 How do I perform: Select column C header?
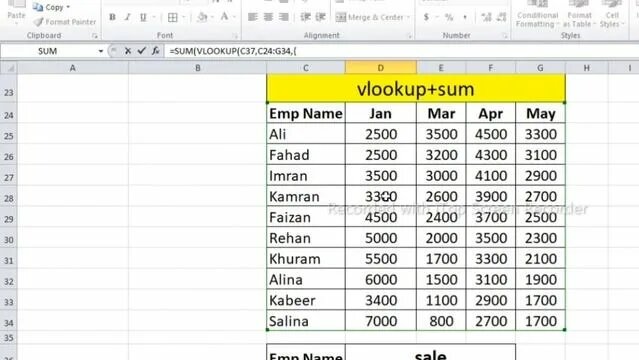(306, 68)
